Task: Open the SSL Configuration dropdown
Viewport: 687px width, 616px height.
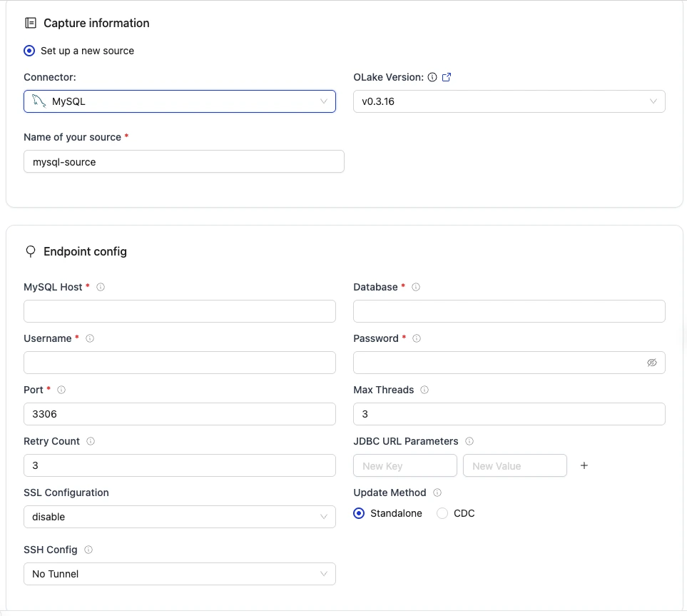Action: (179, 516)
